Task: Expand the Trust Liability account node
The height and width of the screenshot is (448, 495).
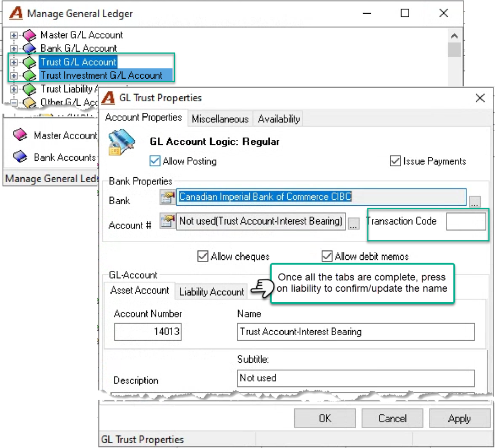Action: tap(14, 89)
